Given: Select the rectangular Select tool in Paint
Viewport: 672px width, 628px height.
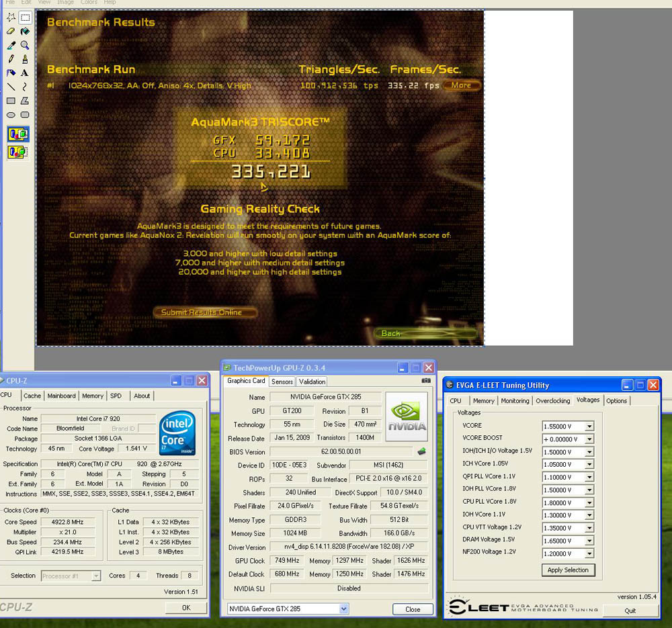Looking at the screenshot, I should 26,17.
